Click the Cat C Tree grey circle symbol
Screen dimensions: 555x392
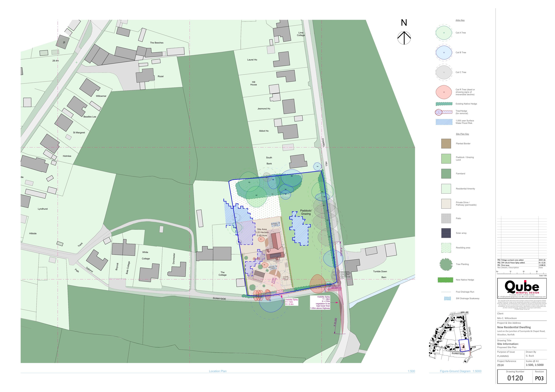(x=444, y=72)
